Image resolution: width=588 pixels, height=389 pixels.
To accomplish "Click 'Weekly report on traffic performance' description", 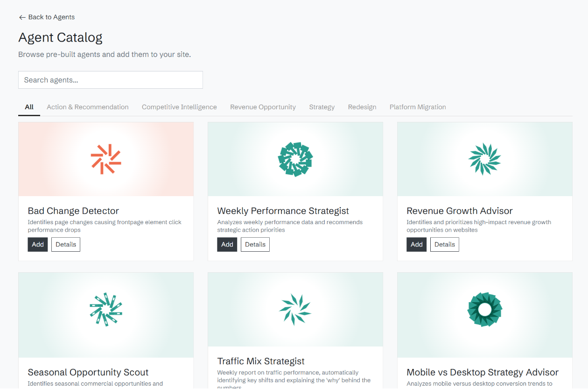I will pyautogui.click(x=294, y=379).
